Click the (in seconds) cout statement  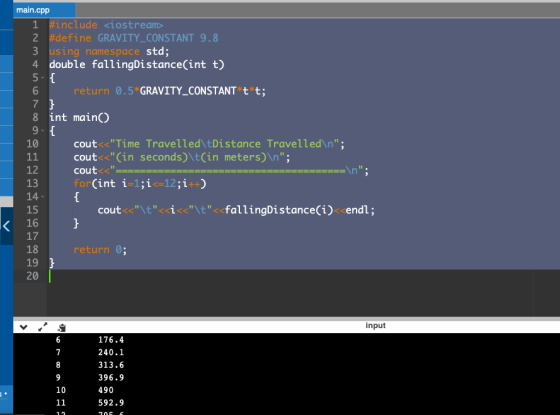pos(182,157)
